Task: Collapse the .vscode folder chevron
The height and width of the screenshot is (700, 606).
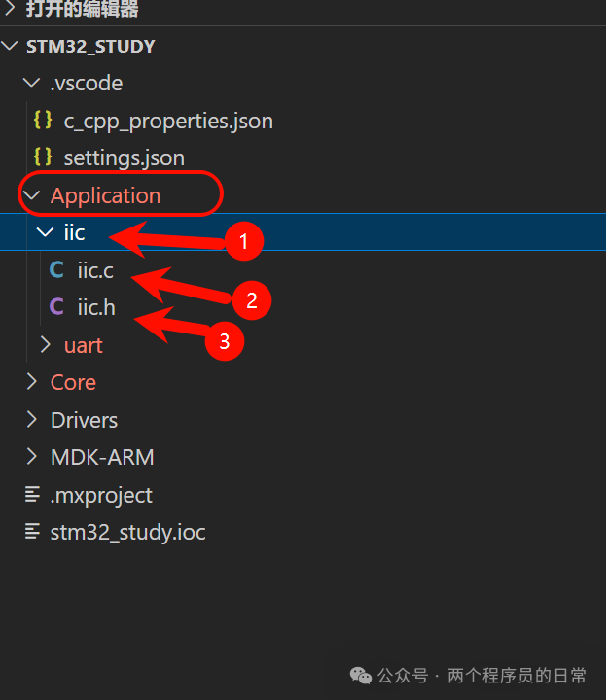Action: (x=31, y=83)
